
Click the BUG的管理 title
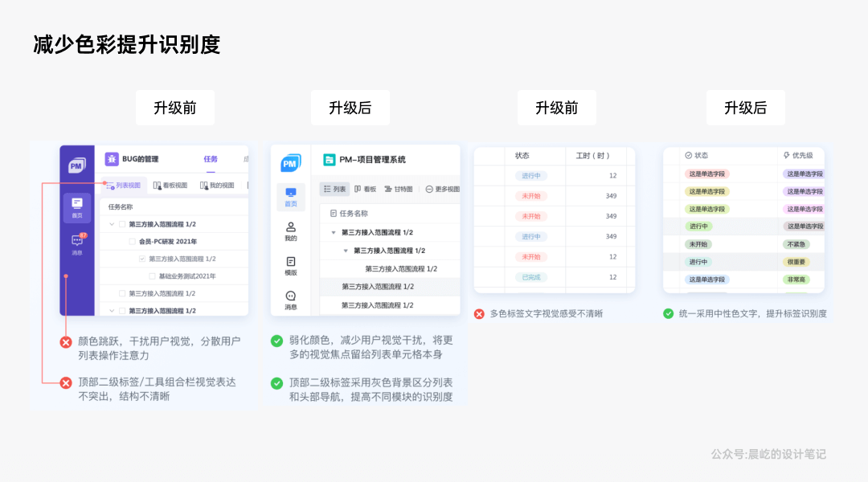(x=140, y=159)
